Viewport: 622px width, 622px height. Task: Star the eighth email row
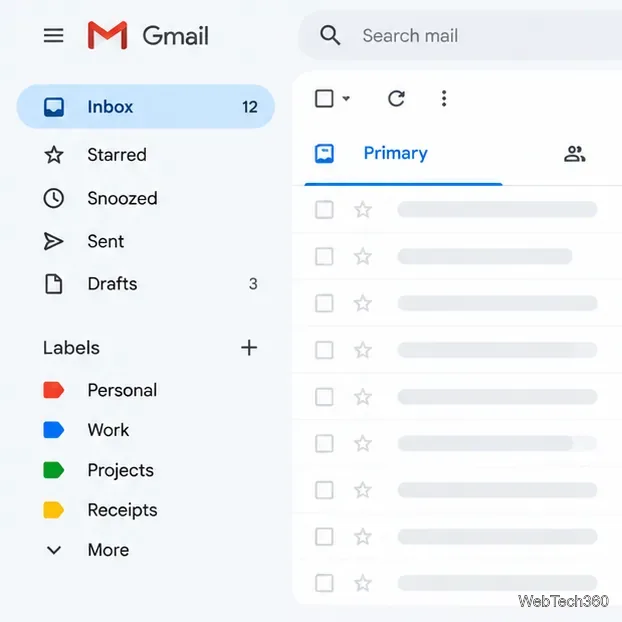coord(363,537)
